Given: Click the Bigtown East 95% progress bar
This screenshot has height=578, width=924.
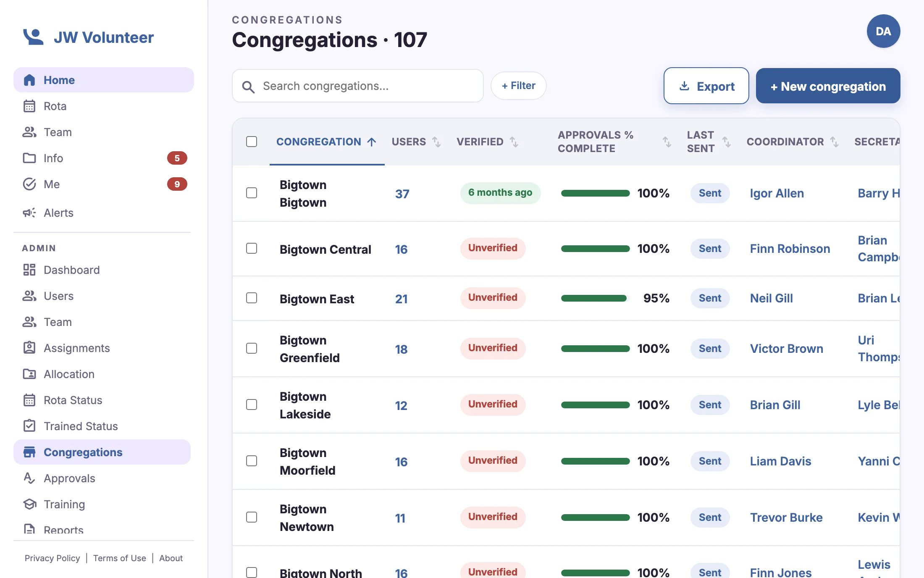Looking at the screenshot, I should pyautogui.click(x=595, y=298).
